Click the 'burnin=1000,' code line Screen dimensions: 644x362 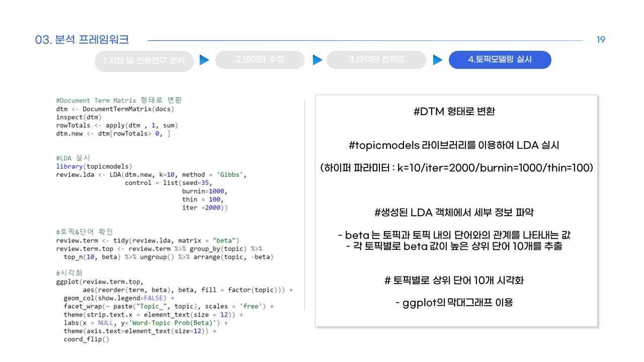[x=205, y=191]
